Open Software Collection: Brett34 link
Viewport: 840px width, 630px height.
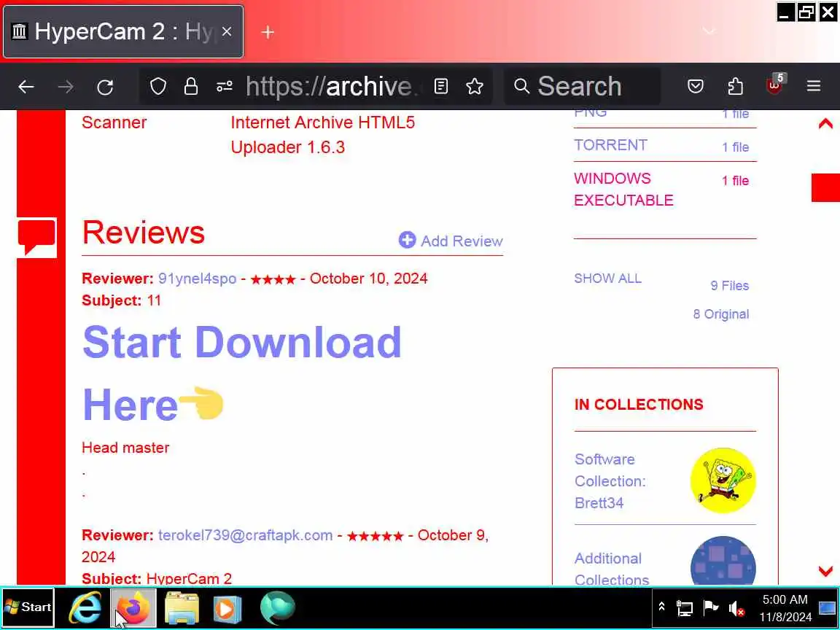[610, 481]
